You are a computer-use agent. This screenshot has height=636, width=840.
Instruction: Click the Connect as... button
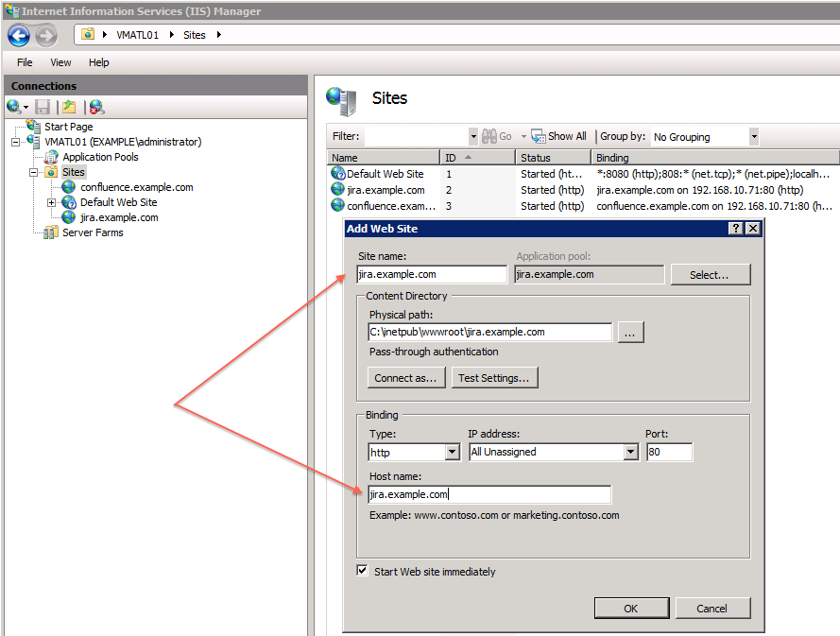tap(406, 378)
